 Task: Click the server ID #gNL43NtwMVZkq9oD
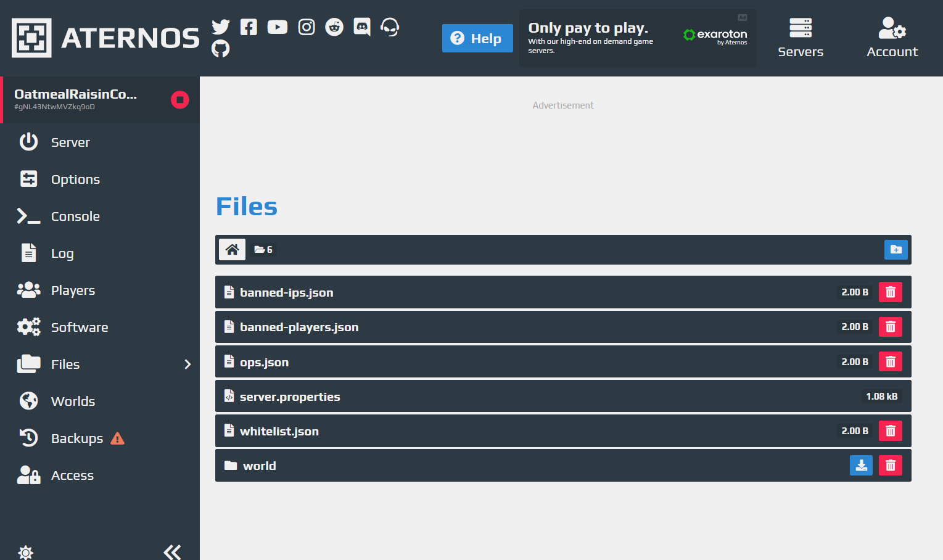click(x=54, y=107)
